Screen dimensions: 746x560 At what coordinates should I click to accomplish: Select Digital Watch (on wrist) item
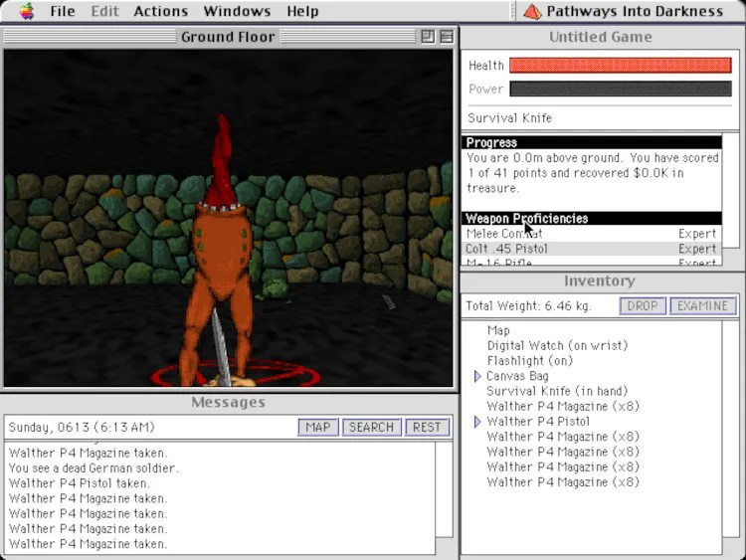[x=557, y=345]
